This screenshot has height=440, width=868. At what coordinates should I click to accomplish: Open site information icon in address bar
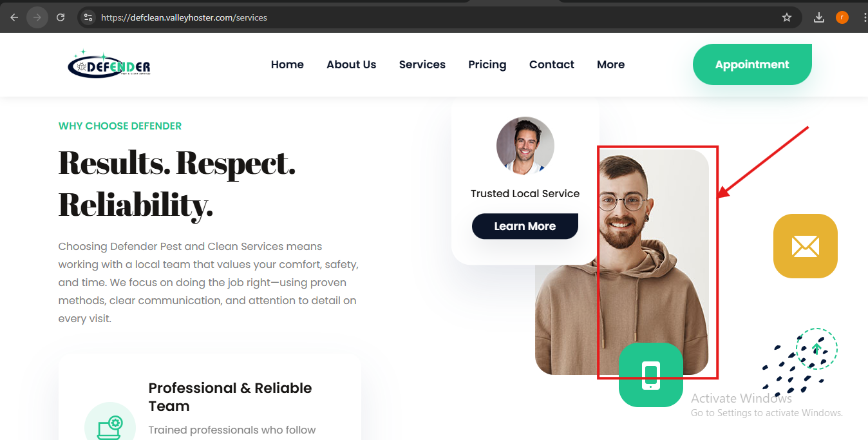(x=89, y=17)
